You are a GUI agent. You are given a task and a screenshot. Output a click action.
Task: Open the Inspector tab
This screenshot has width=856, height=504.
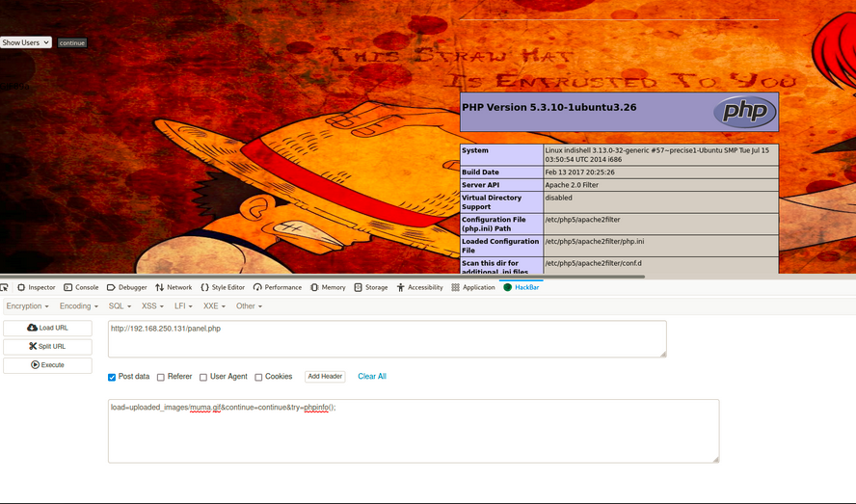click(36, 287)
